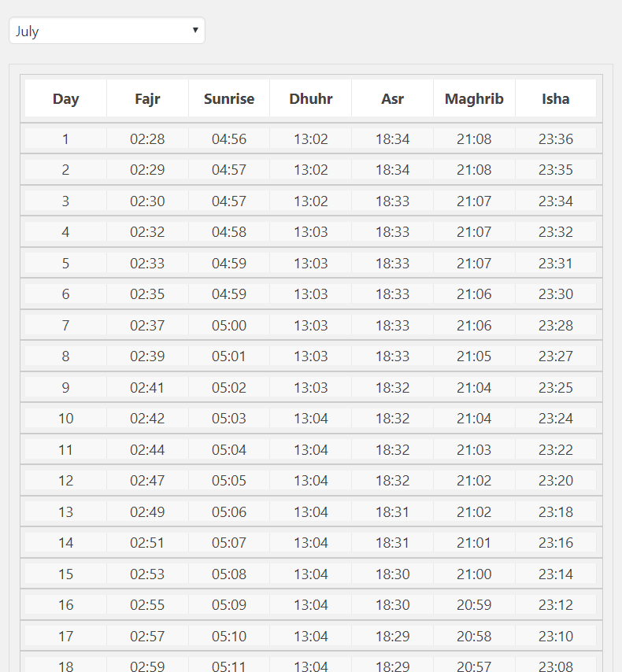This screenshot has width=622, height=672.
Task: Select Fajr time 02:28 on day 1
Action: click(x=147, y=138)
